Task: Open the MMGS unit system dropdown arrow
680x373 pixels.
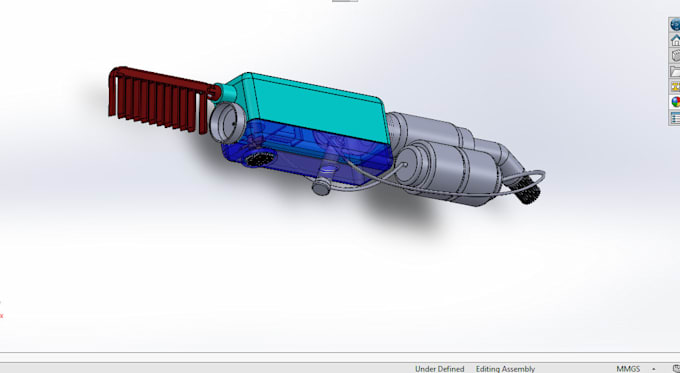Action: (x=654, y=369)
